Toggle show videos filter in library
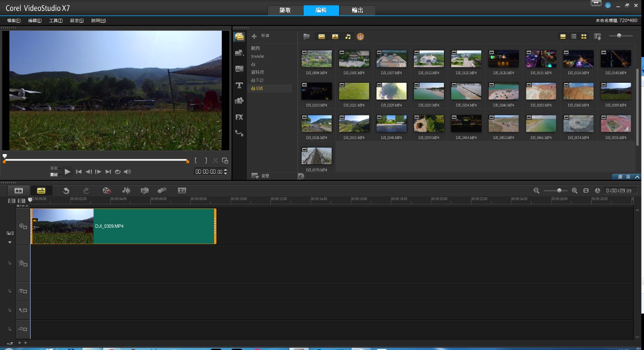644x350 pixels. [322, 36]
